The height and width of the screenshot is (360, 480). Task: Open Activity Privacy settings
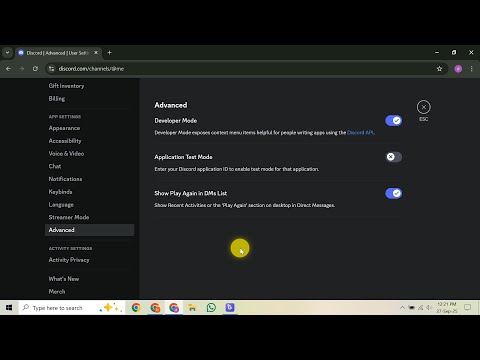[69, 260]
